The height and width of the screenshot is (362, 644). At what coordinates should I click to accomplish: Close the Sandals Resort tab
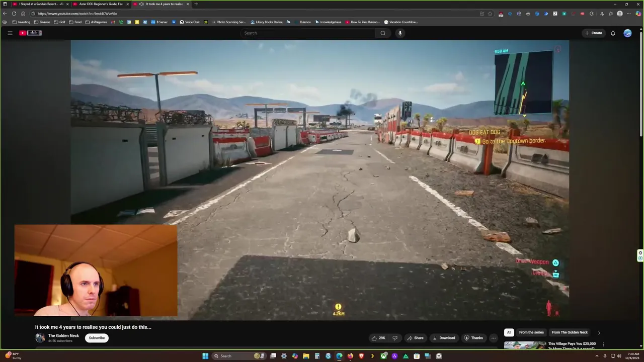click(67, 4)
